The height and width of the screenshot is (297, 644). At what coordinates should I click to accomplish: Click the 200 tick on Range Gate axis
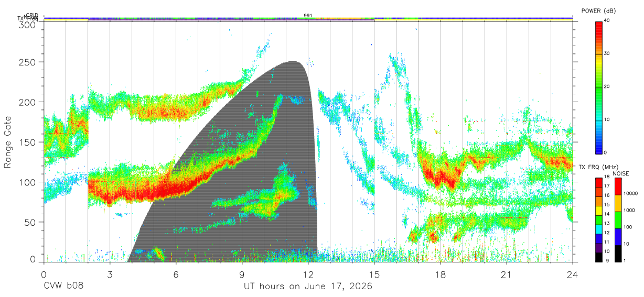tap(27, 102)
